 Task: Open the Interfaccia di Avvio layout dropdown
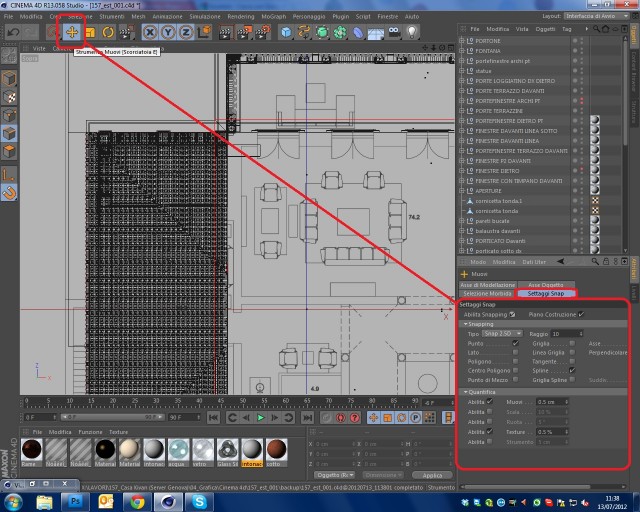(x=597, y=16)
